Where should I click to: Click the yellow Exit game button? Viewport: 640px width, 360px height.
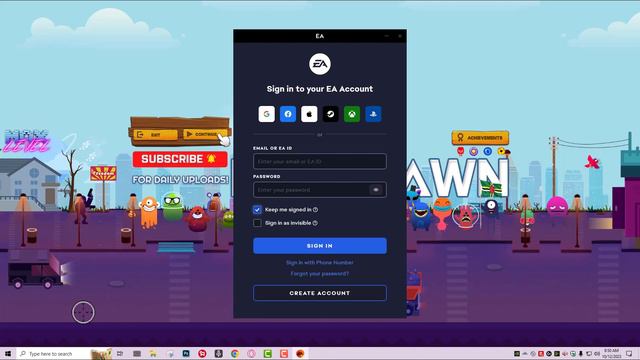pyautogui.click(x=155, y=134)
